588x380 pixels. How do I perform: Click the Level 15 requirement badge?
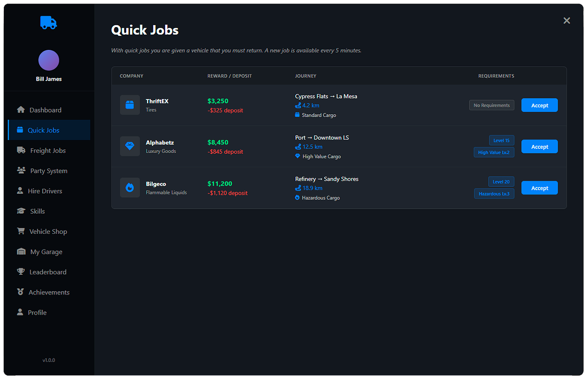coord(502,140)
